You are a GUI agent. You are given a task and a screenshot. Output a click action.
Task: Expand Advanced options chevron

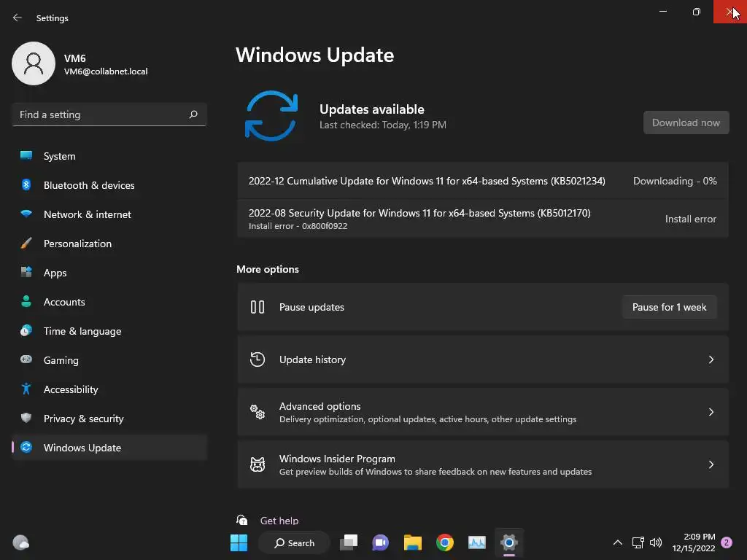711,412
